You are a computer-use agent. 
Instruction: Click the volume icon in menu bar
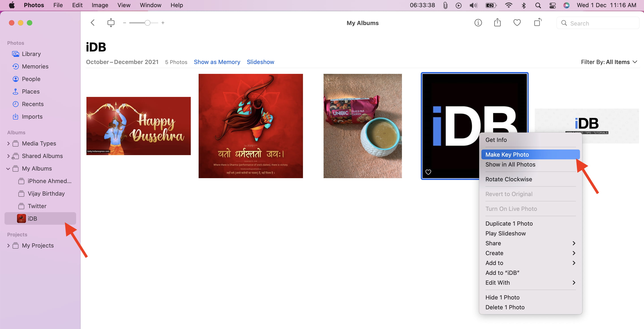coord(473,5)
